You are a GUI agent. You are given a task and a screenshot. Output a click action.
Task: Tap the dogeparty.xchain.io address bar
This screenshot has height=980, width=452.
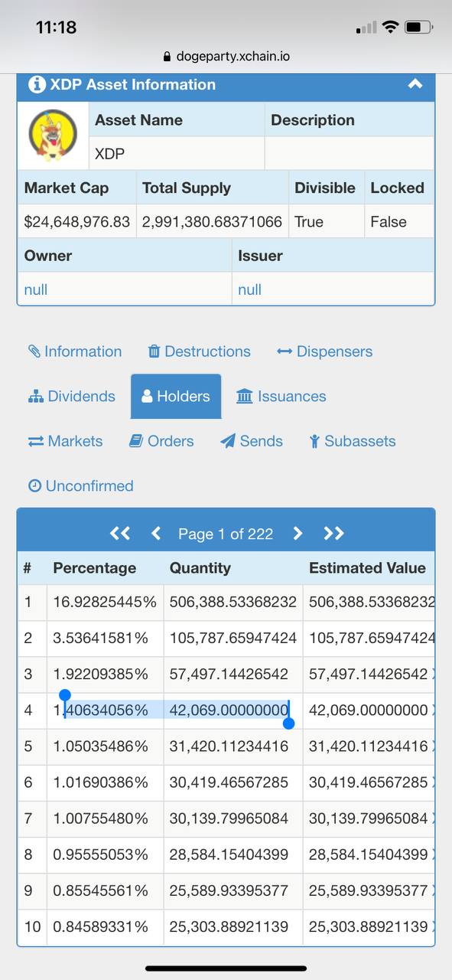coord(226,56)
